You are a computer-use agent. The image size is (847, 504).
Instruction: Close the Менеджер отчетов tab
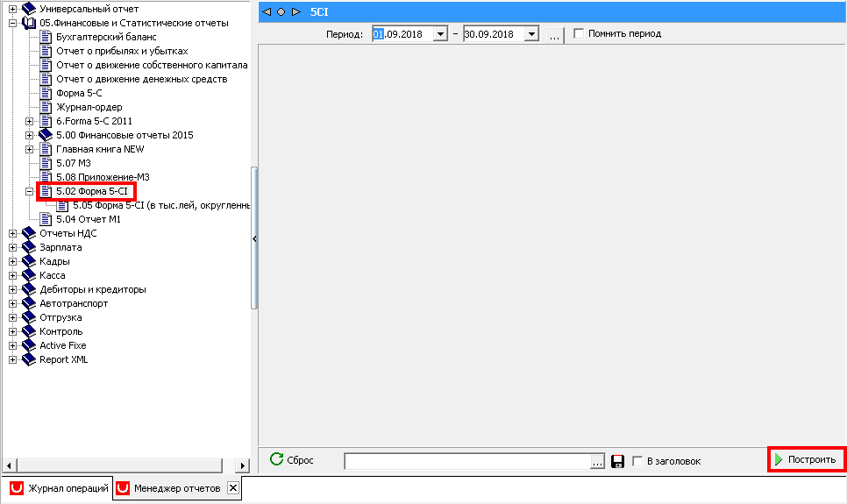point(233,488)
